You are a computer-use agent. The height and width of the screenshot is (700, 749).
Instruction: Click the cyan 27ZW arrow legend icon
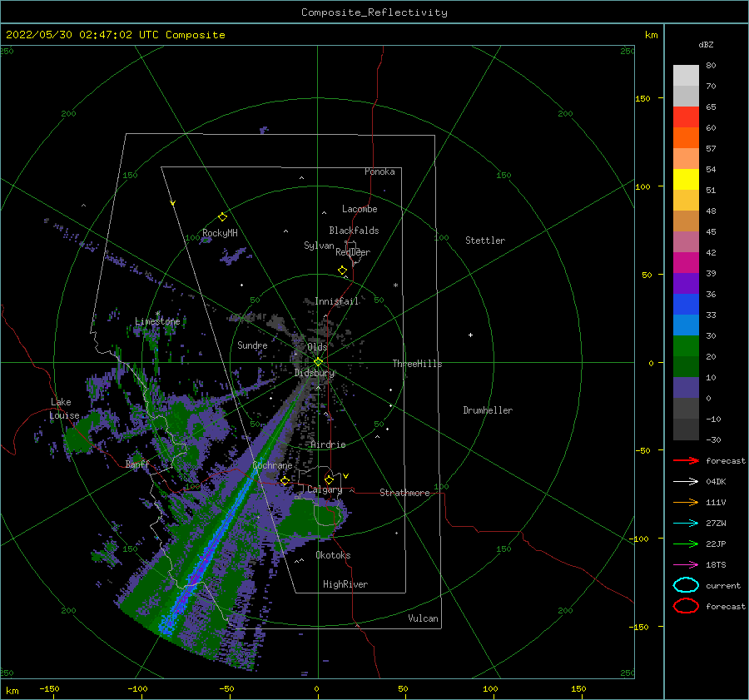[x=686, y=524]
